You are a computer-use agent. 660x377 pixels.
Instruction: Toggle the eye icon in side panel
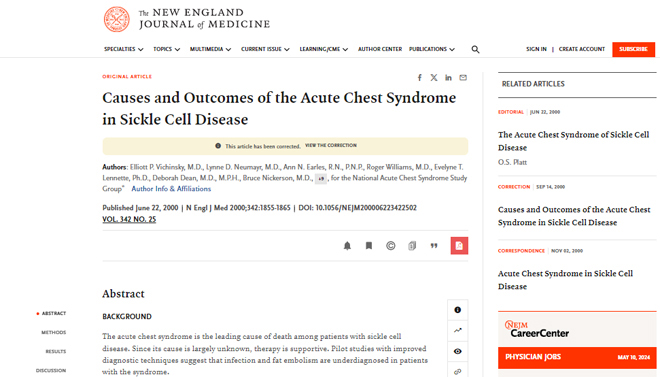pos(458,351)
